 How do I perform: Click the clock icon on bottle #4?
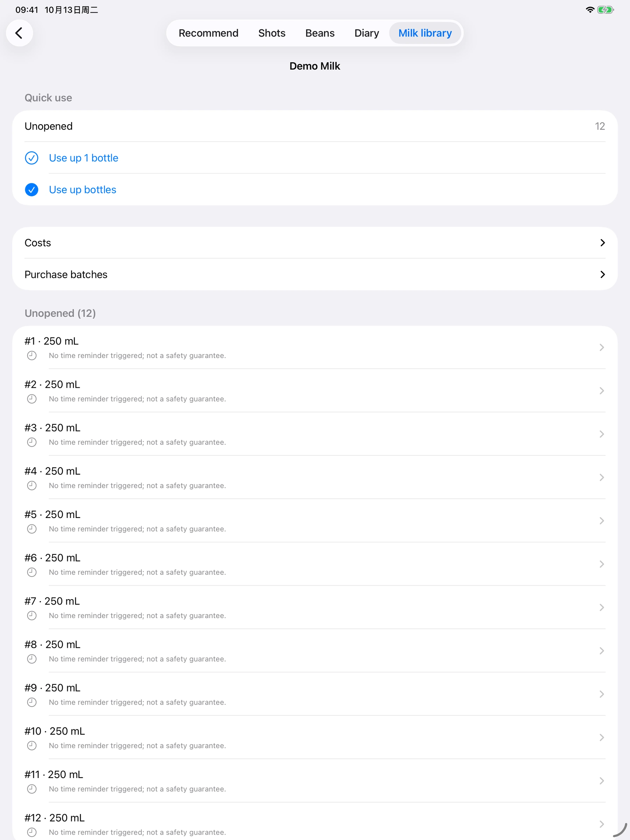click(32, 485)
